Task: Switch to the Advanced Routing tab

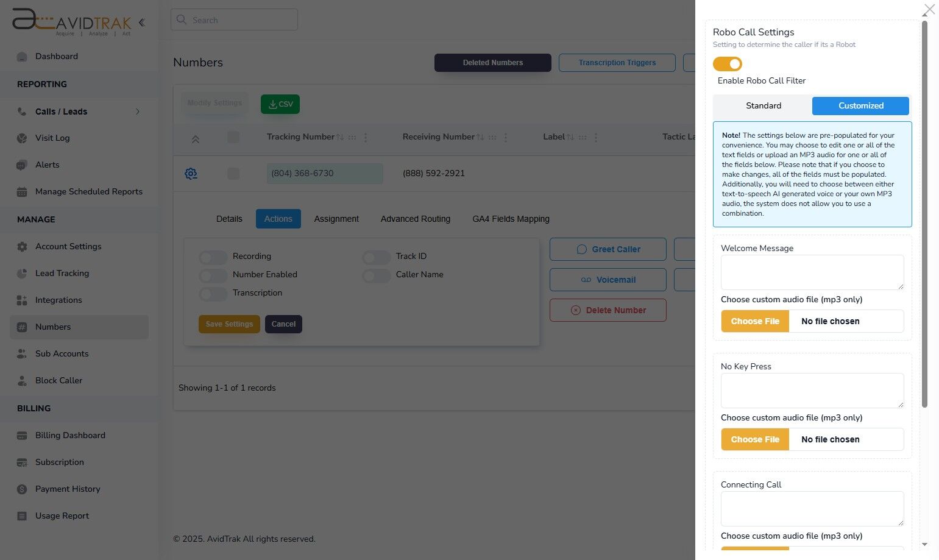Action: tap(415, 219)
